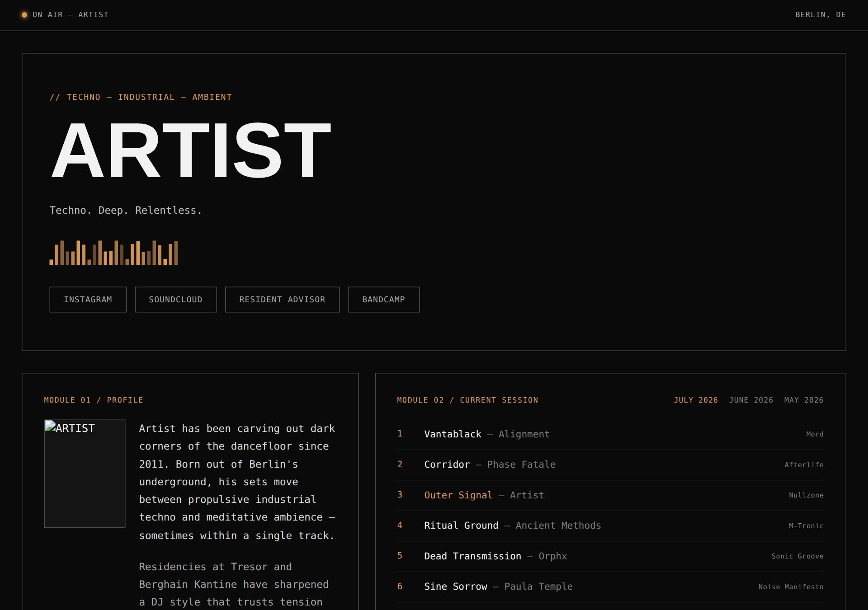Switch to the MAY 2026 session tab
The height and width of the screenshot is (610, 868).
804,400
